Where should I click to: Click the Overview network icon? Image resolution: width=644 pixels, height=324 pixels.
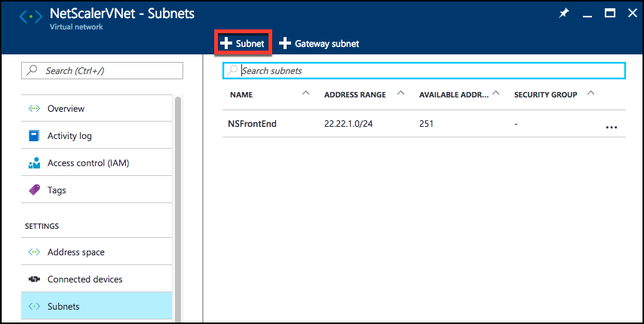(34, 109)
